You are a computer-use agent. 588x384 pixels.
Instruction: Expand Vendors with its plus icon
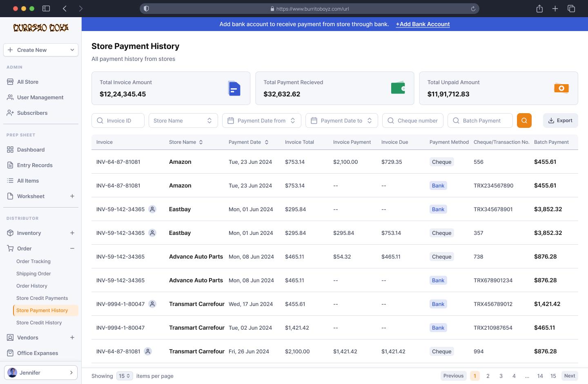click(72, 337)
